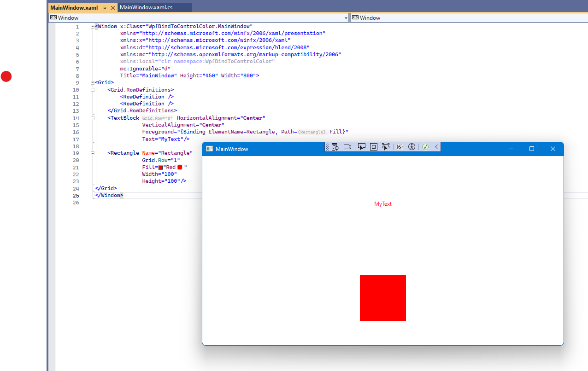
Task: Click the x:Class WpfBindToControlColor.MainWindow text
Action: [x=187, y=26]
